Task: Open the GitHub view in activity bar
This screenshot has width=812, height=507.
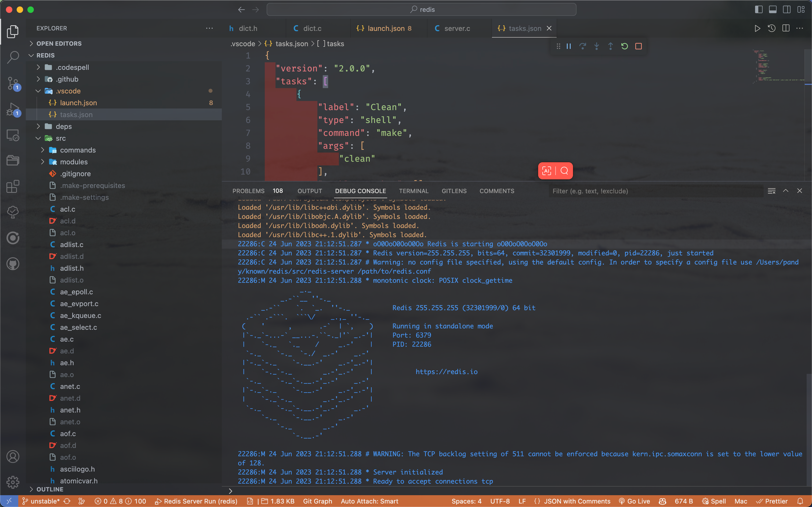Action: click(x=13, y=264)
